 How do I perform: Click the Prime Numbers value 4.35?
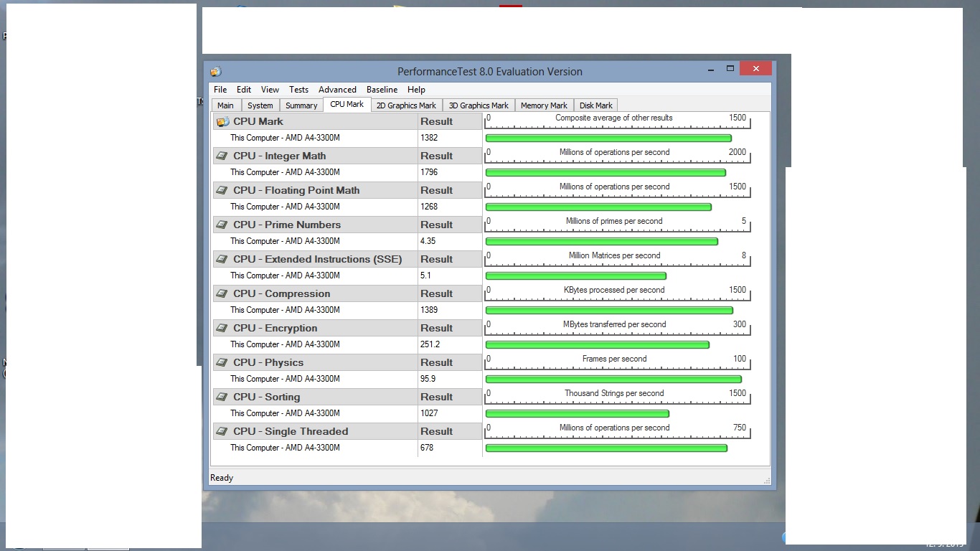tap(428, 241)
